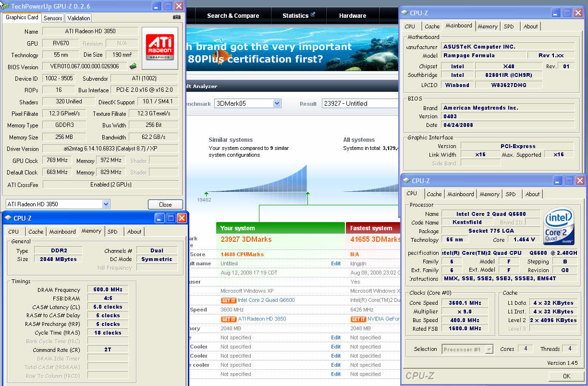Click the 23927 3DMarks score text
Viewport: 588px width, 386px height.
246,239
